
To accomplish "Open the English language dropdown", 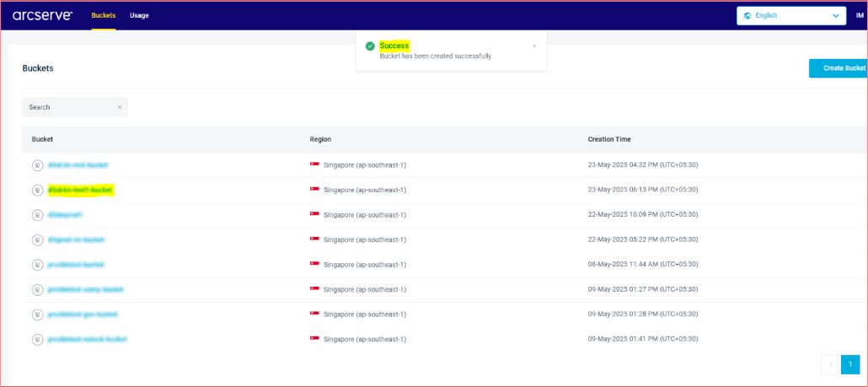I will 791,15.
